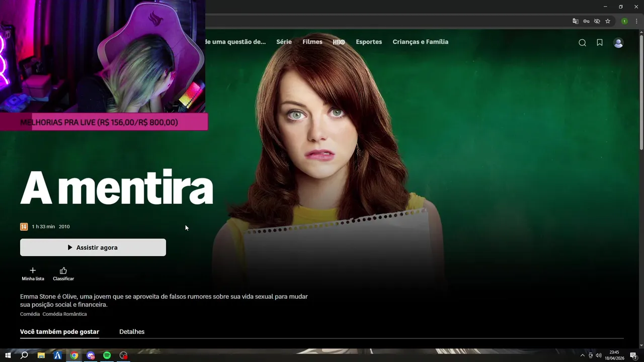This screenshot has height=362, width=644.
Task: Click the 1 h 33 min duration text
Action: coord(43,227)
